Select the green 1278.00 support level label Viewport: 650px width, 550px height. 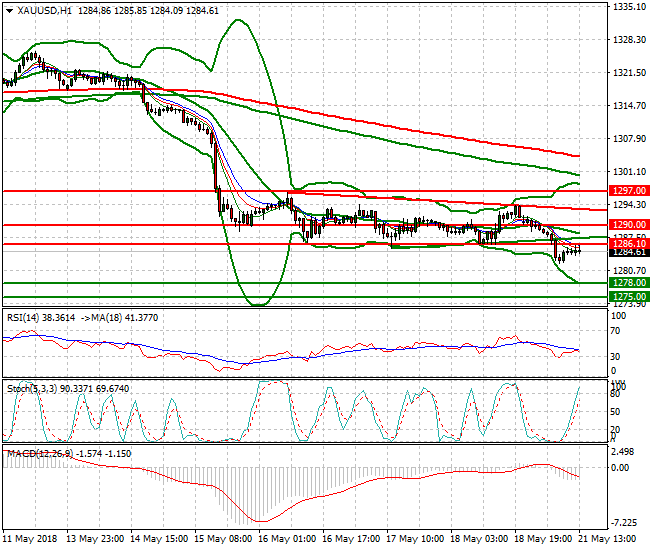point(629,283)
